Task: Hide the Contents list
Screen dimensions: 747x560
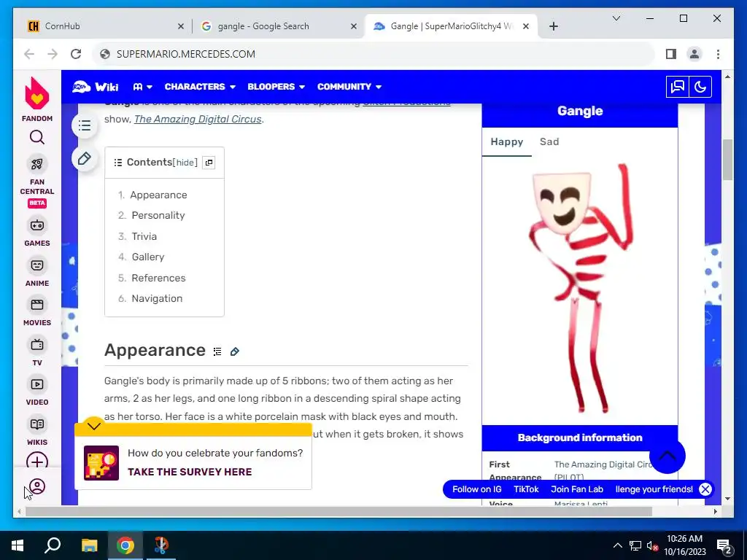Action: click(x=185, y=163)
